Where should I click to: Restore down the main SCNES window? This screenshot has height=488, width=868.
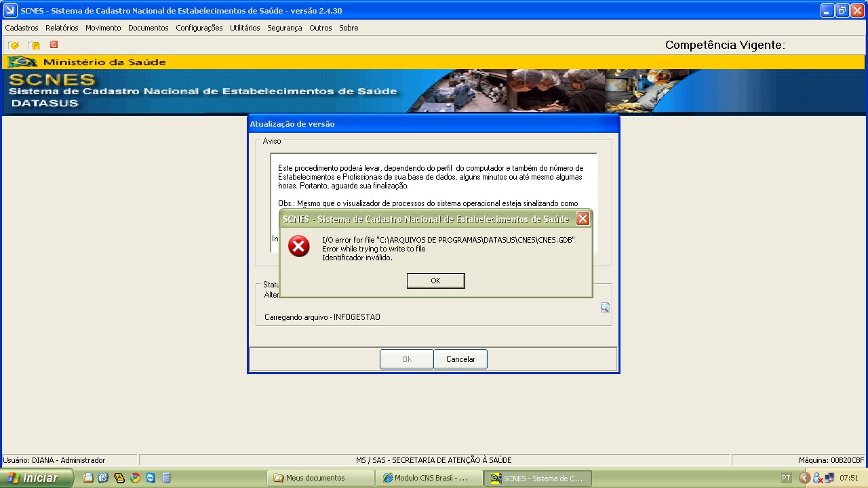point(842,10)
